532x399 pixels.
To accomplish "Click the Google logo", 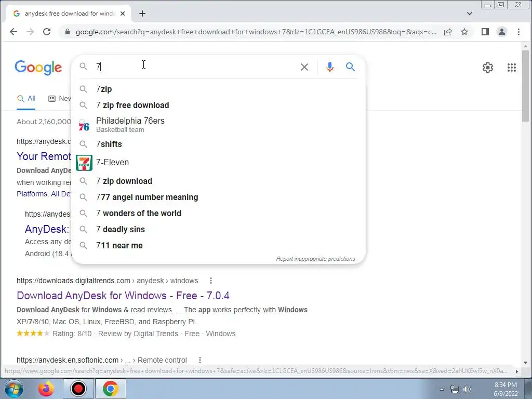I will pyautogui.click(x=38, y=68).
